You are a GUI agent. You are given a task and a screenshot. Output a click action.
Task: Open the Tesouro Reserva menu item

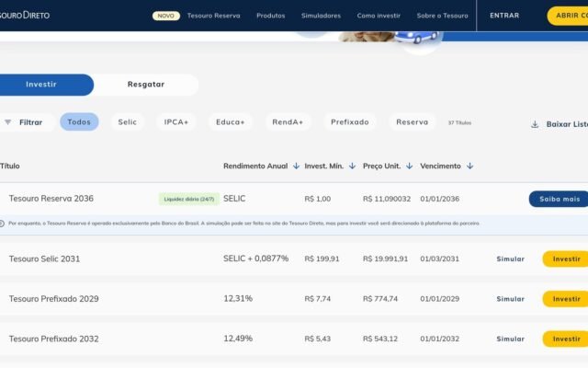214,16
